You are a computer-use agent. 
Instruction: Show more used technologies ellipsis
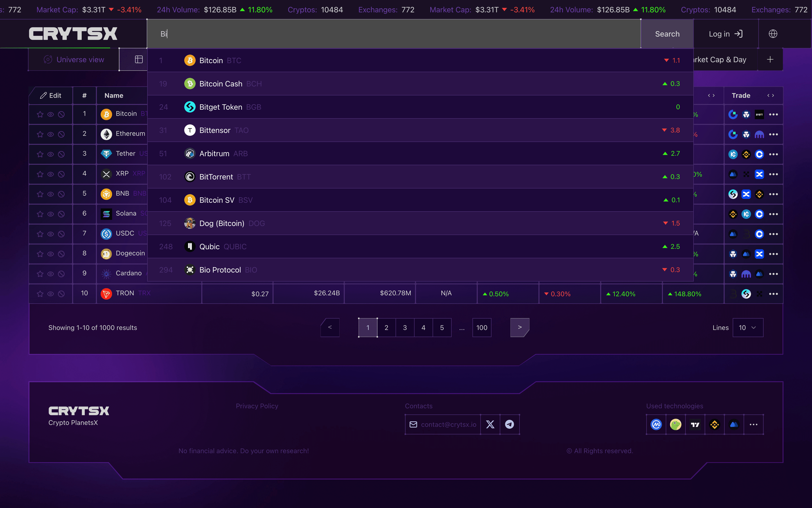[x=754, y=424]
